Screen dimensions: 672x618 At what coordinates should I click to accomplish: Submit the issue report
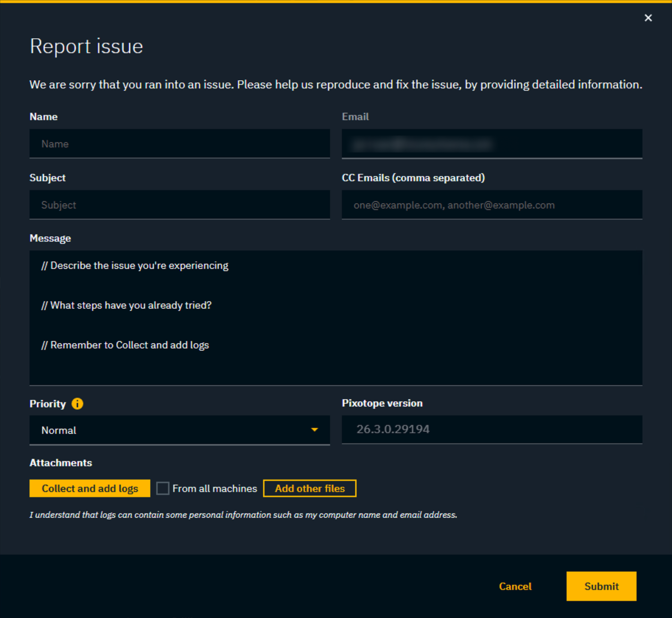601,586
